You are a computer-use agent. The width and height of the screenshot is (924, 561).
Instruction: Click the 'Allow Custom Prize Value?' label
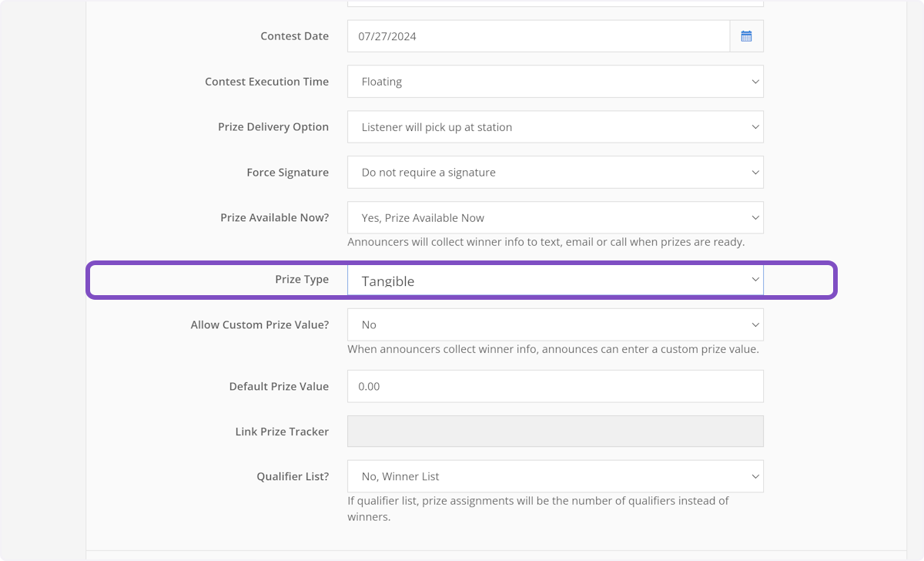259,325
